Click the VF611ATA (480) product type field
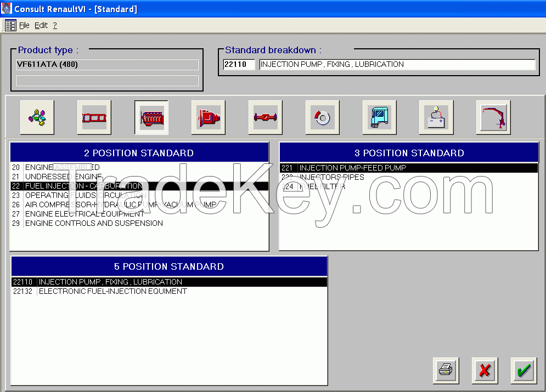Image resolution: width=546 pixels, height=392 pixels. pyautogui.click(x=107, y=64)
